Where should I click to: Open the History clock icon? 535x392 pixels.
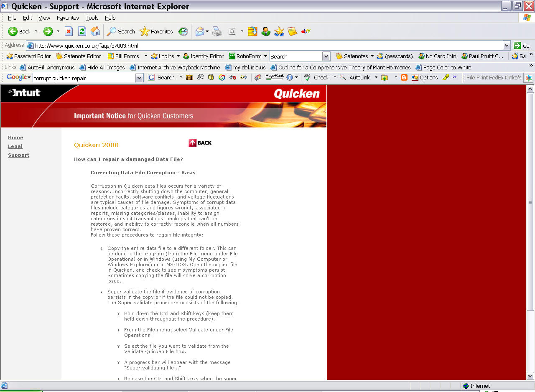[x=183, y=31]
